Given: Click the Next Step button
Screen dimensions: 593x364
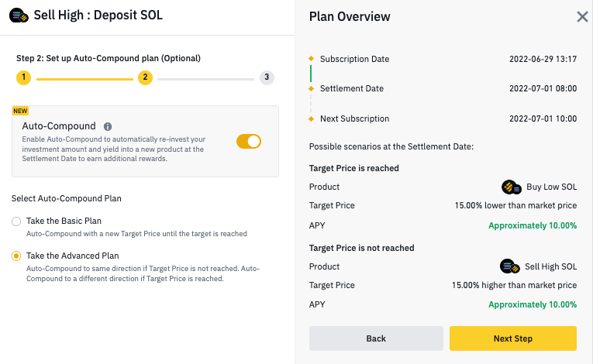Looking at the screenshot, I should click(513, 338).
